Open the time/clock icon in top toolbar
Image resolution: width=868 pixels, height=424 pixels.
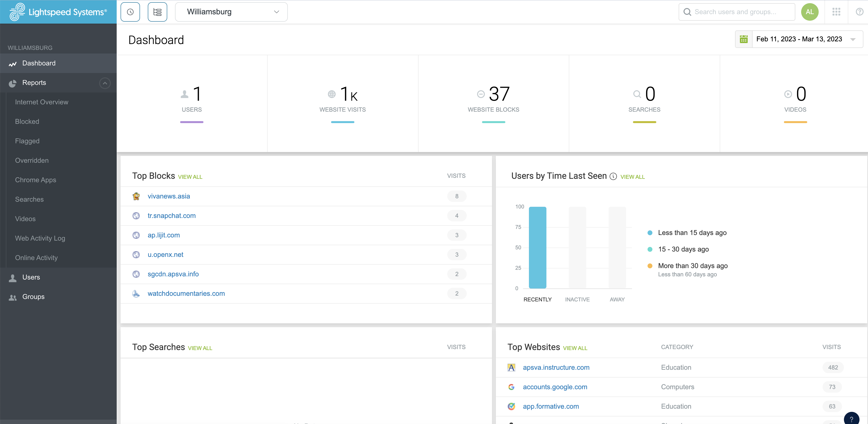(x=130, y=11)
